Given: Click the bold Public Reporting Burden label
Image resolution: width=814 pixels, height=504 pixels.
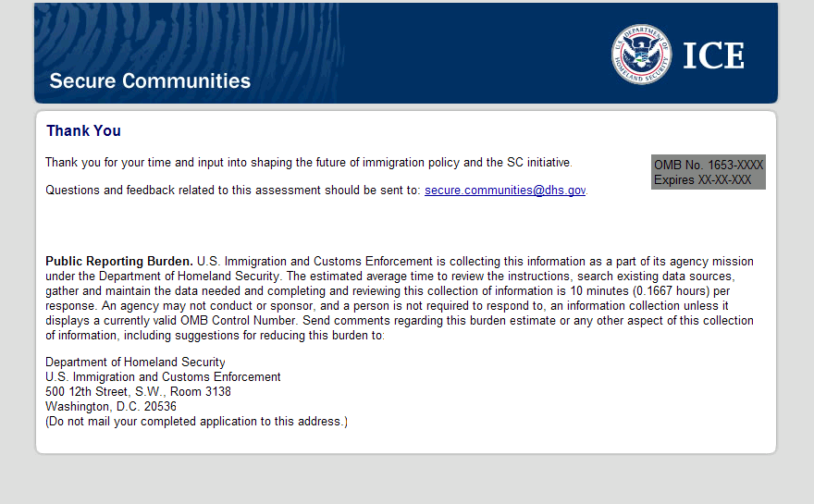Looking at the screenshot, I should click(118, 262).
